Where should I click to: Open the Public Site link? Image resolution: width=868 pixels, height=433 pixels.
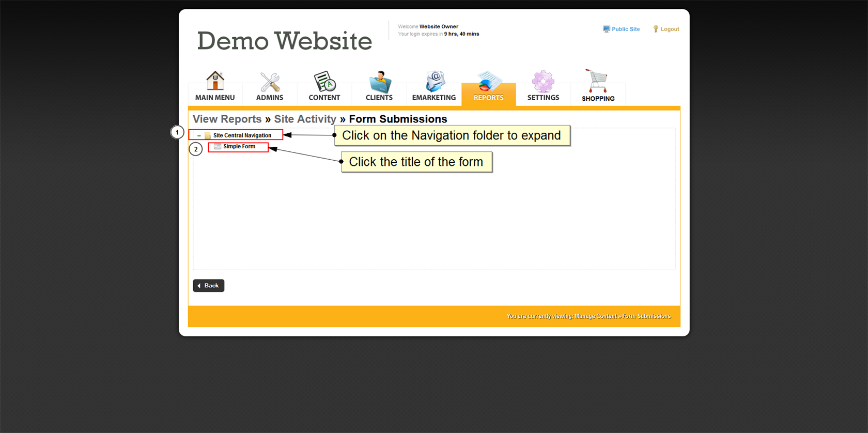(x=626, y=29)
